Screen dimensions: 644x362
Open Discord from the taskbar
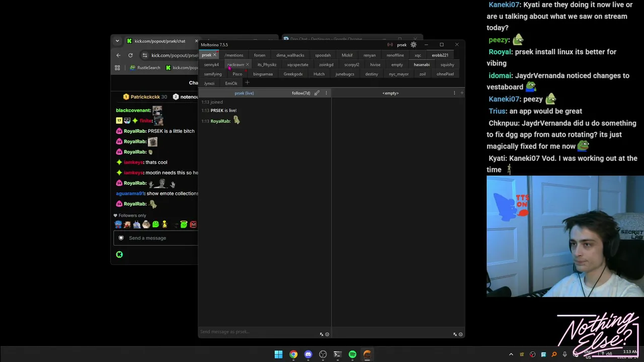[308, 354]
